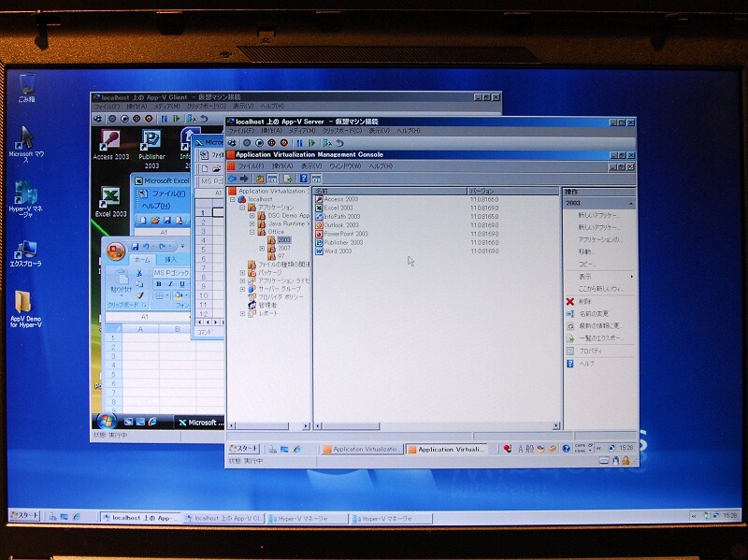Click the Office Button in Excel 2007
This screenshot has width=748, height=560.
[115, 251]
